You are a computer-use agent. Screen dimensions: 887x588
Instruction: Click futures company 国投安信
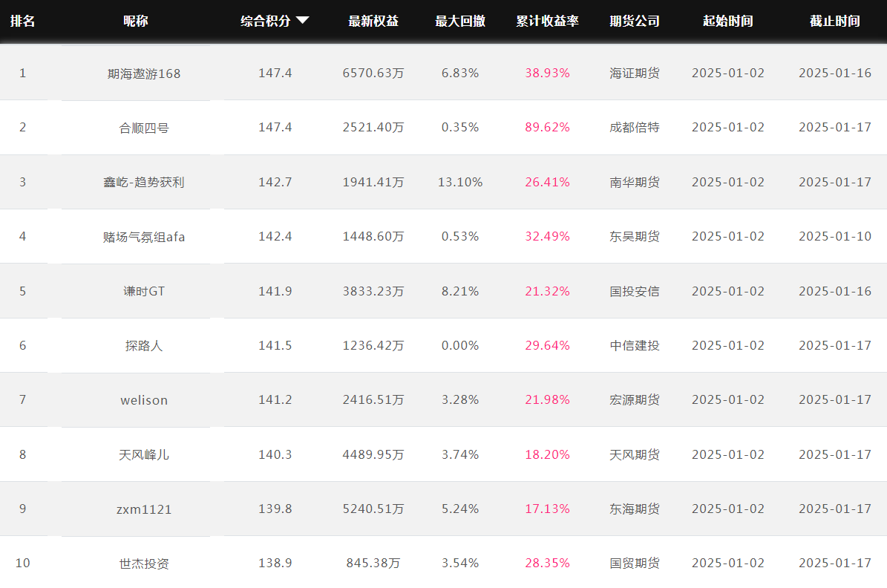click(x=634, y=291)
